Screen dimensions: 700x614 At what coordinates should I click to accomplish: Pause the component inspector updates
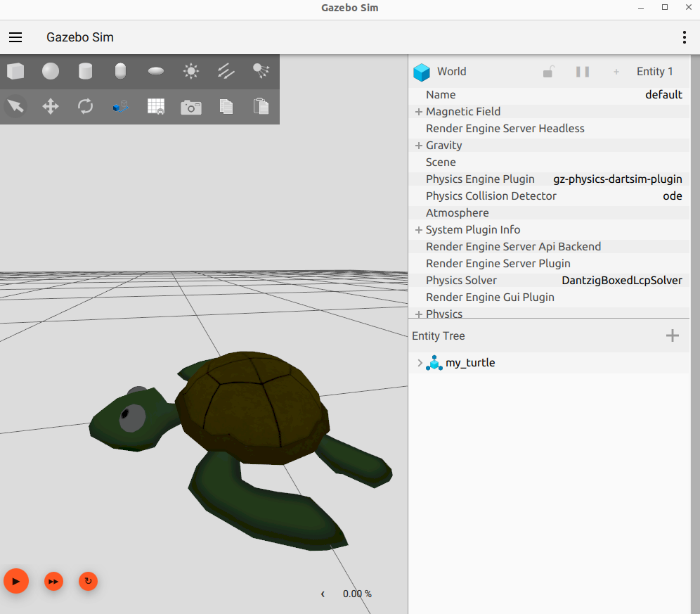coord(583,72)
